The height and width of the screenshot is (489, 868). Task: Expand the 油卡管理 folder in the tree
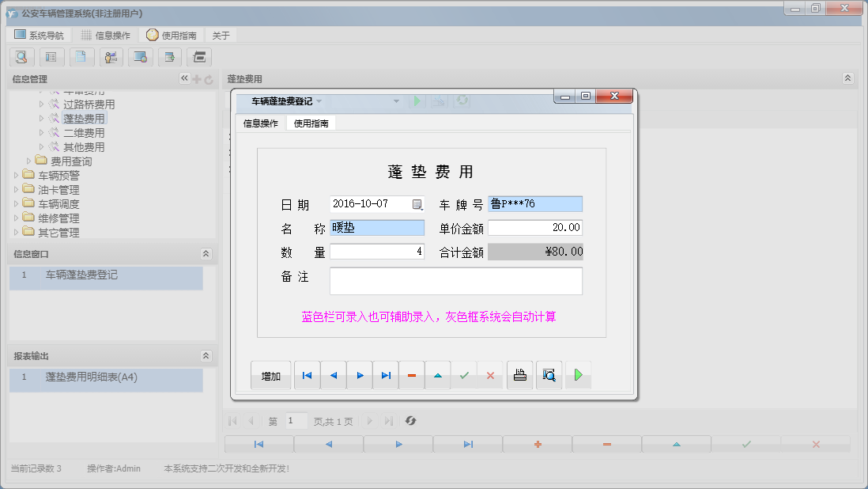(x=14, y=189)
